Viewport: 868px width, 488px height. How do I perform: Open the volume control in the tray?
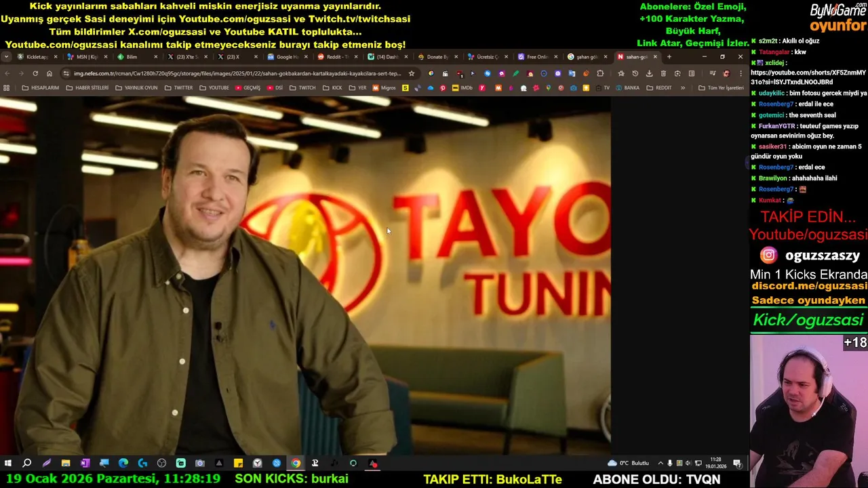pos(688,464)
